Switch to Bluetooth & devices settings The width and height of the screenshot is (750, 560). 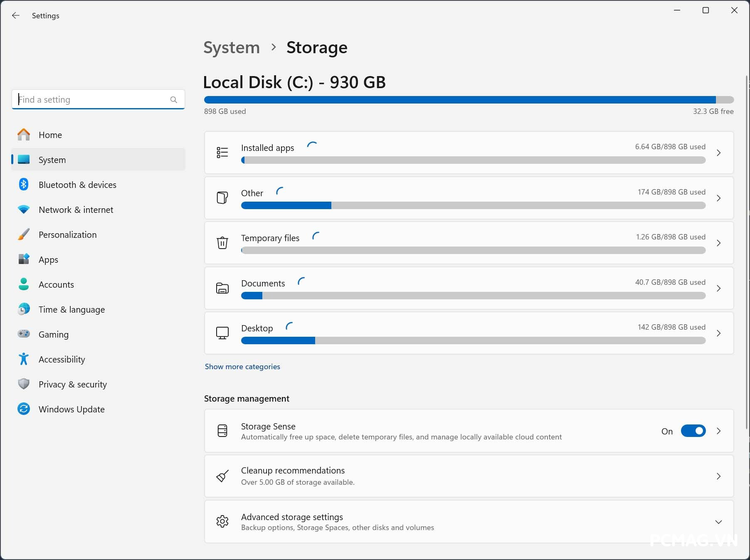point(77,185)
